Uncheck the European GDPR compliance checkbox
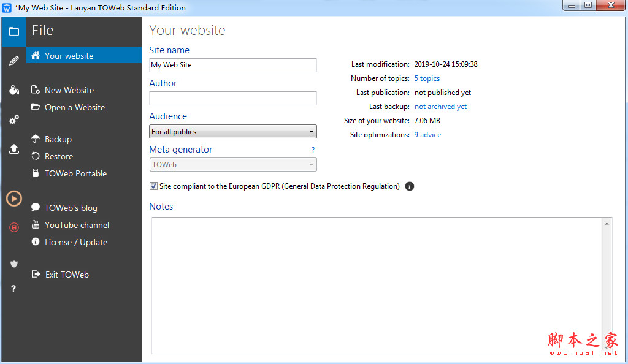The height and width of the screenshot is (364, 628). click(153, 186)
